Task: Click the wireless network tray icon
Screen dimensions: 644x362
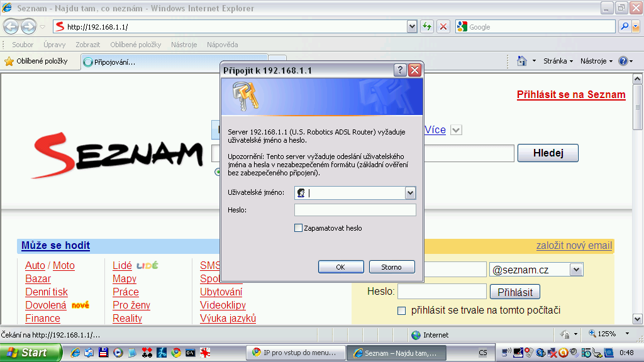Action: click(506, 353)
